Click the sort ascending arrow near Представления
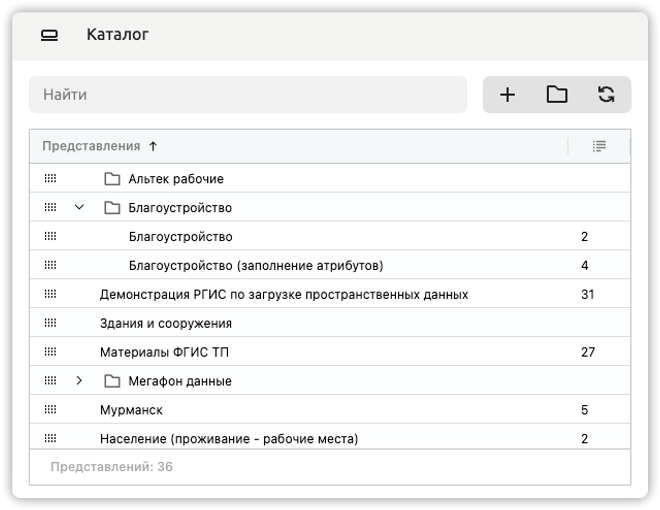This screenshot has width=660, height=510. [153, 146]
